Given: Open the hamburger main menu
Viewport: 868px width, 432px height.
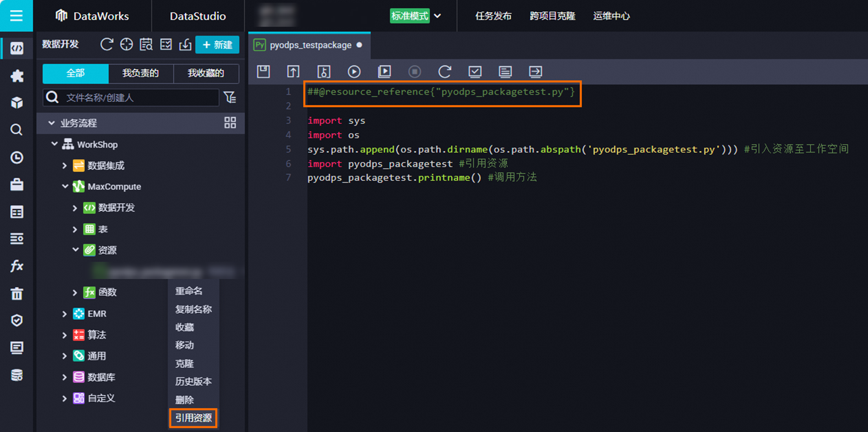Looking at the screenshot, I should [x=16, y=16].
